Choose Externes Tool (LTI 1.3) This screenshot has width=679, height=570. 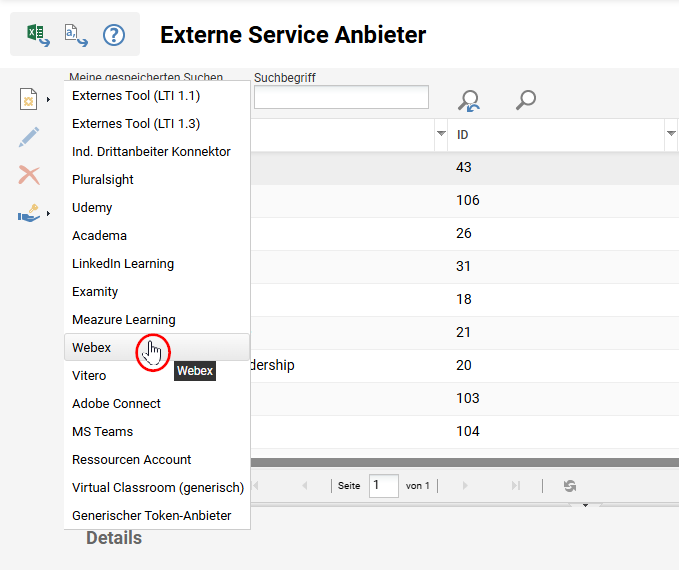(x=157, y=124)
